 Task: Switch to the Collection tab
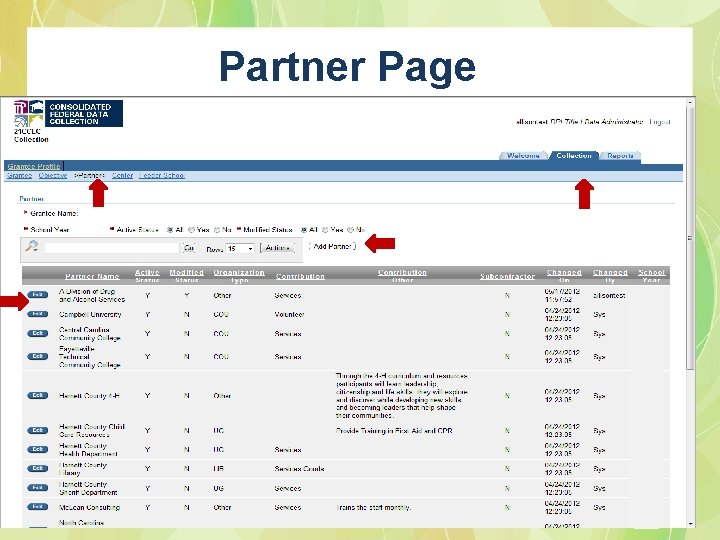tap(574, 156)
